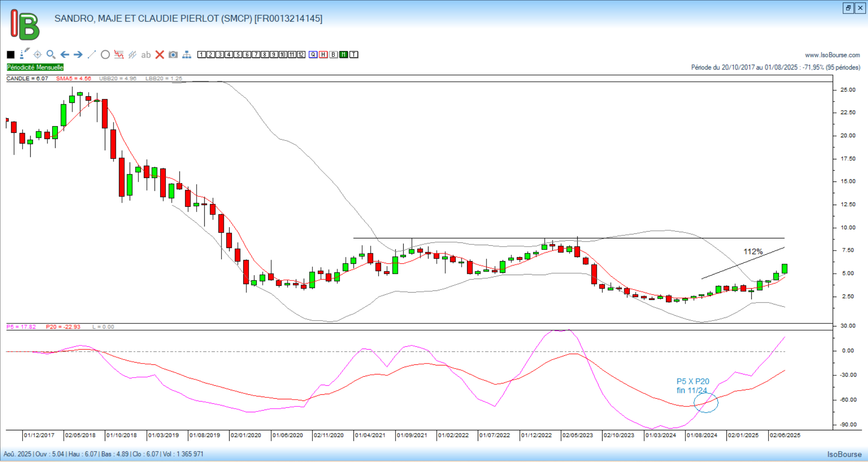Viewport: 868px width, 462px height.
Task: Close the chart window
Action: [860, 8]
